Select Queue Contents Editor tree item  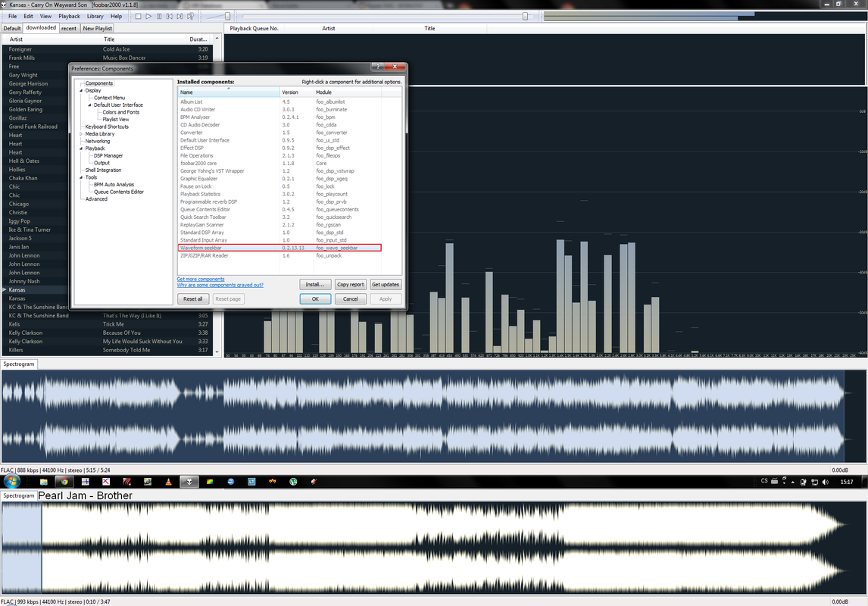(118, 192)
